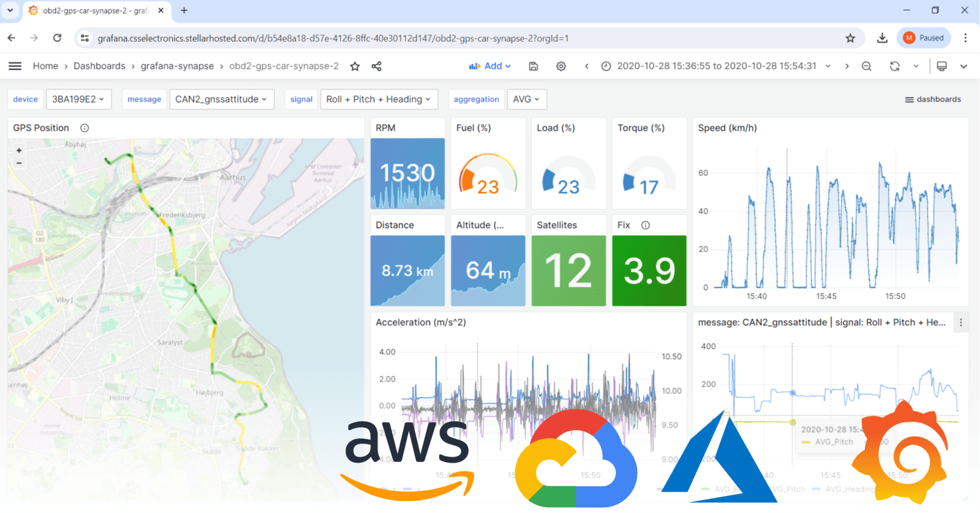Open the Dashboards breadcrumb link
Screen dimensions: 980x513
[x=99, y=66]
